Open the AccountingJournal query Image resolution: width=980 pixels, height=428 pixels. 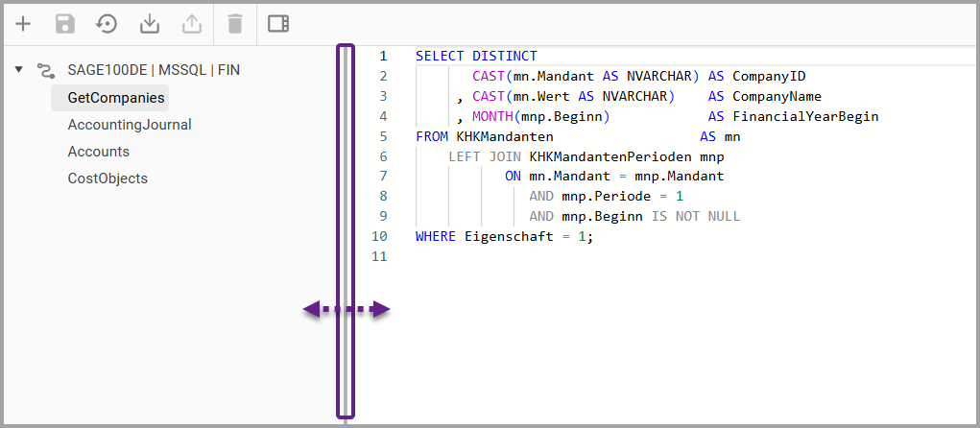(x=130, y=125)
